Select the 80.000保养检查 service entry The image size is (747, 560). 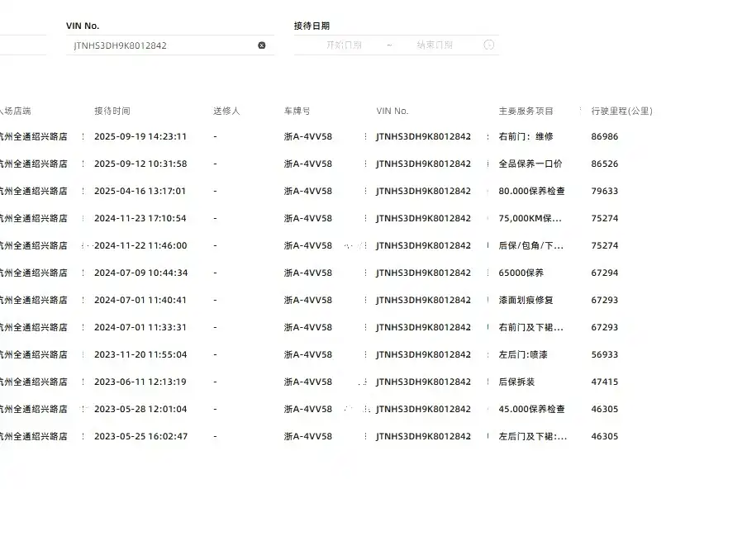point(531,191)
